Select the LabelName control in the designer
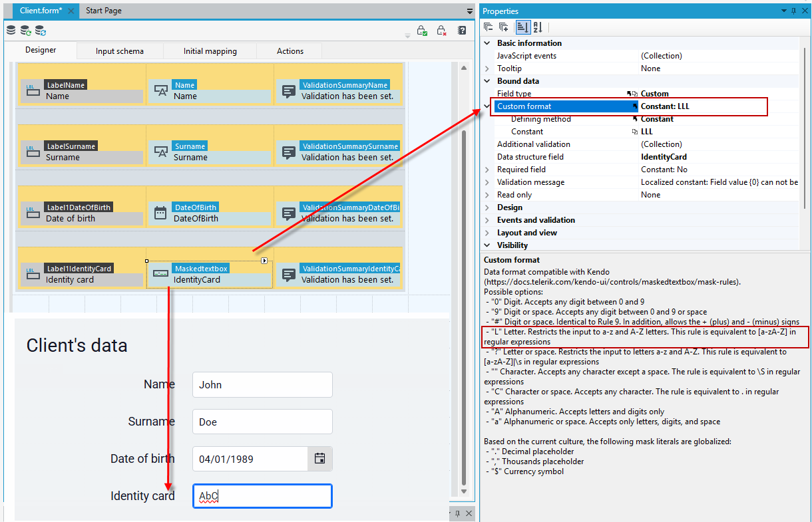The image size is (812, 522). pyautogui.click(x=82, y=91)
